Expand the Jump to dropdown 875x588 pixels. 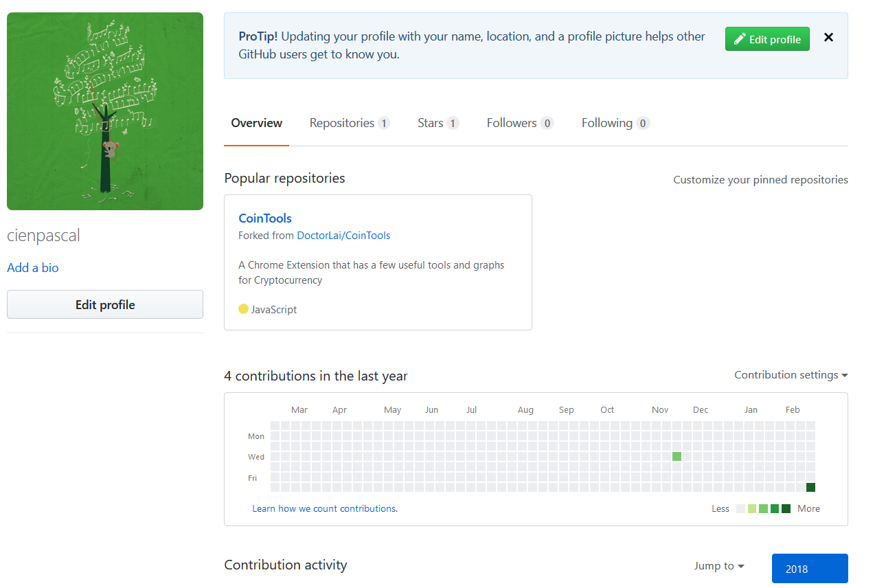tap(719, 566)
